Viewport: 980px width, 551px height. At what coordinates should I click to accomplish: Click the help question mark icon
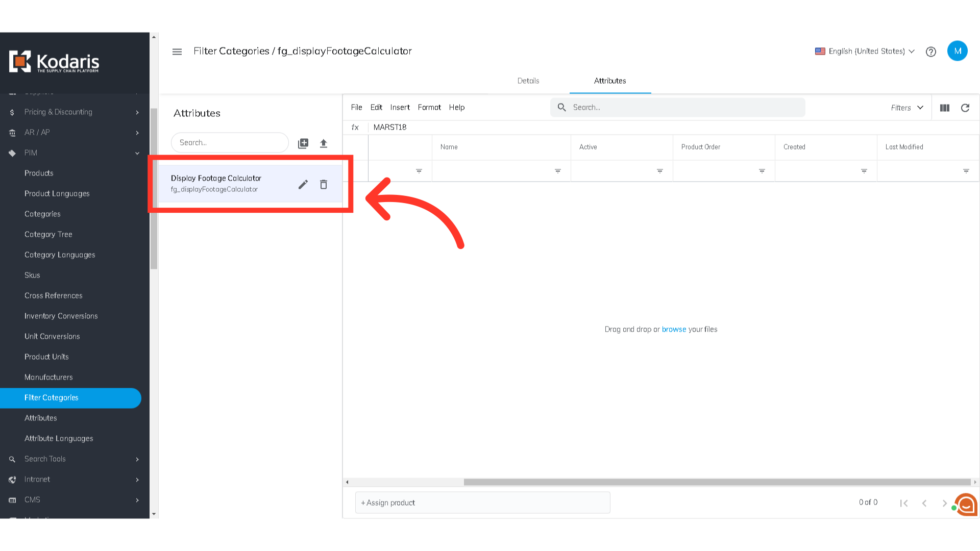coord(931,52)
